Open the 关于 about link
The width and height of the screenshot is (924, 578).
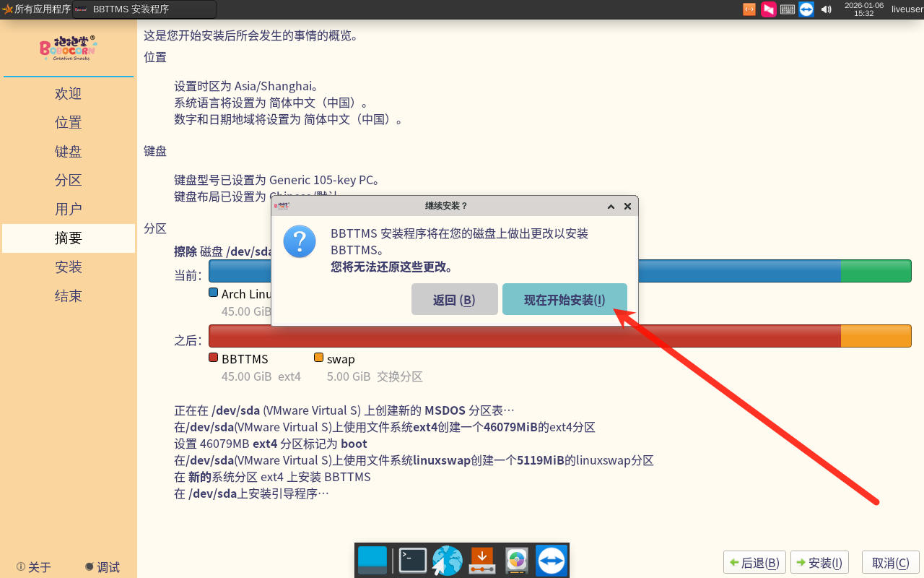[x=34, y=567]
